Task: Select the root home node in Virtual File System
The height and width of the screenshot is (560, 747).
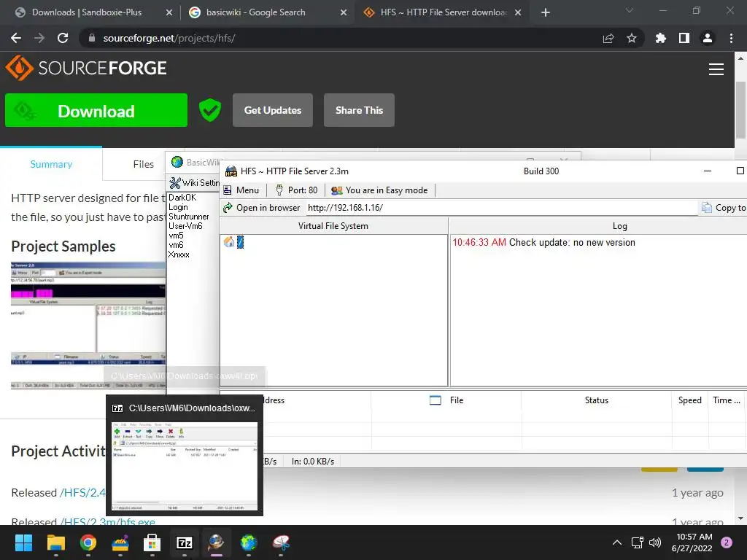Action: tap(234, 242)
